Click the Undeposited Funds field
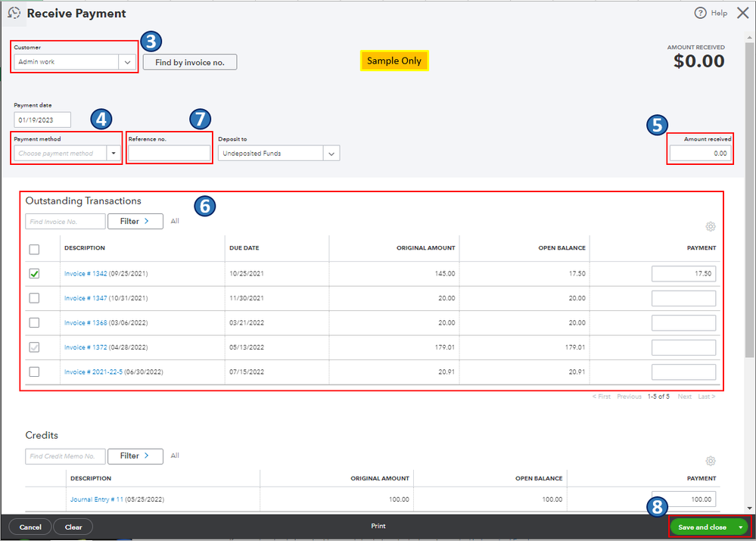This screenshot has height=541, width=756. pyautogui.click(x=270, y=154)
